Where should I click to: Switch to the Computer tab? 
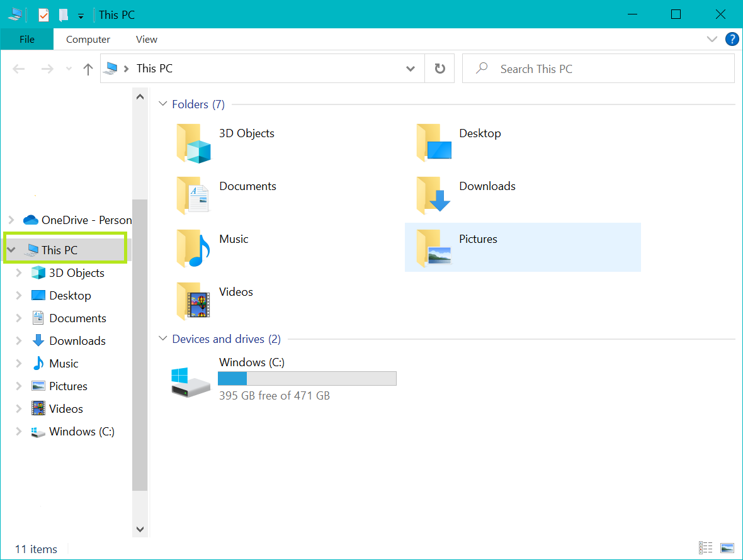pos(88,39)
